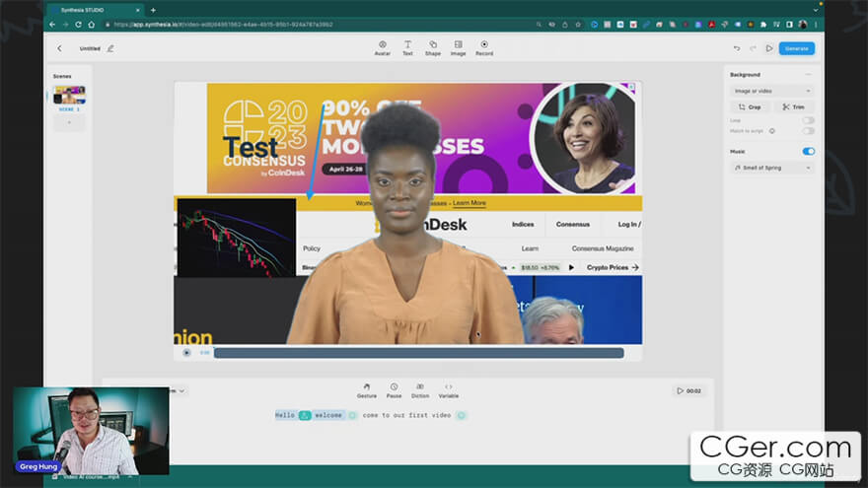This screenshot has width=868, height=488.
Task: Select the Shape tool
Action: (433, 48)
